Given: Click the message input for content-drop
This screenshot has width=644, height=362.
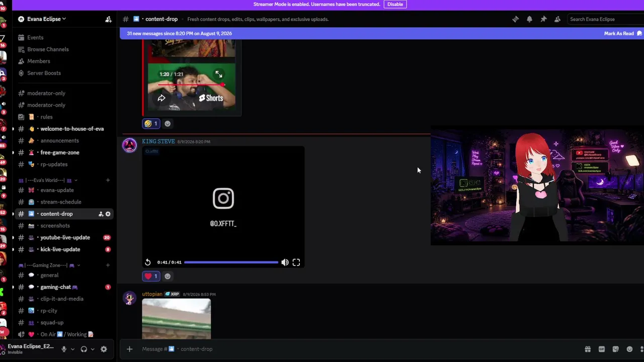Looking at the screenshot, I should (352, 349).
